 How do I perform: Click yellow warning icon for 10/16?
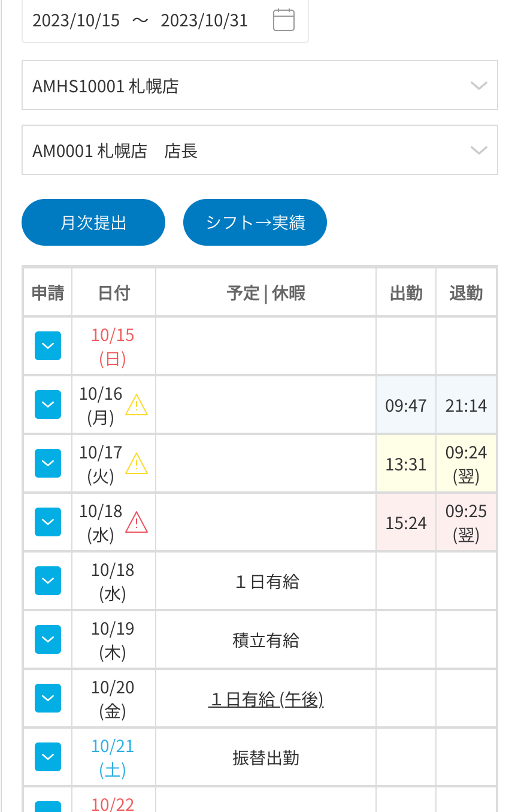click(x=137, y=405)
